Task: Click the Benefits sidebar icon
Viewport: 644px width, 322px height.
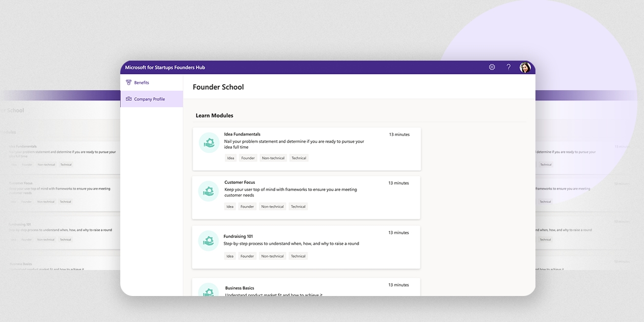Action: tap(128, 83)
